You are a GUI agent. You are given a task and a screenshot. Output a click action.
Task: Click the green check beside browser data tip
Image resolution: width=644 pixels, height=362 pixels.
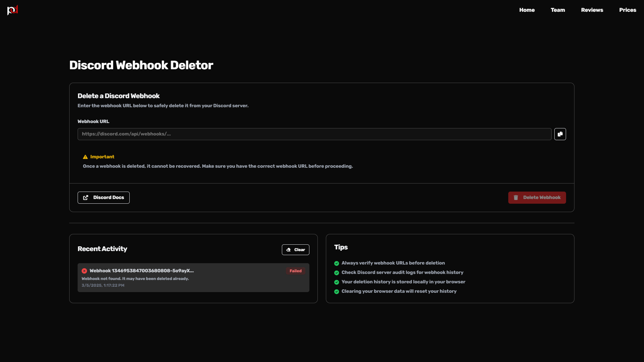click(337, 291)
